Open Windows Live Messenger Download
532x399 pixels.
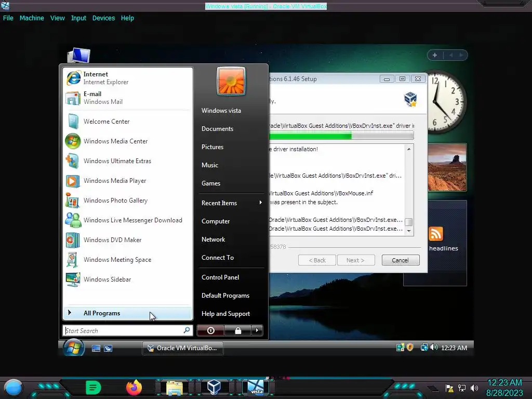click(128, 220)
